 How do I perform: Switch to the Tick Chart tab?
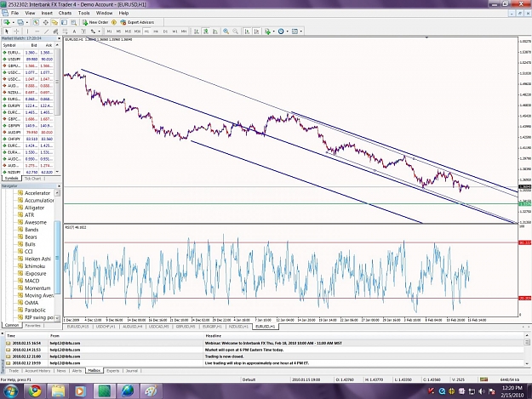point(32,179)
